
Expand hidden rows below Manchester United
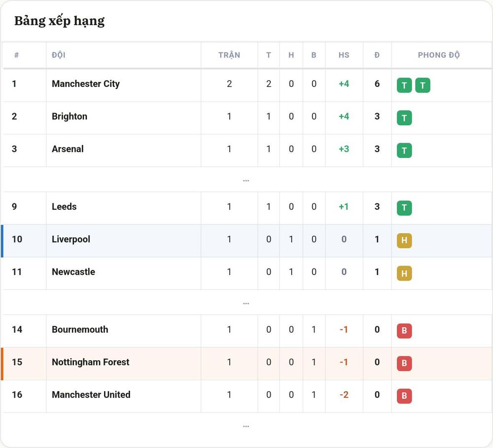246,426
